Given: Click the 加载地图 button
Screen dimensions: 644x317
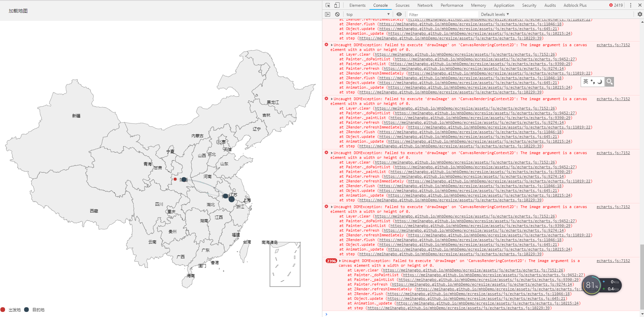Looking at the screenshot, I should coord(18,11).
